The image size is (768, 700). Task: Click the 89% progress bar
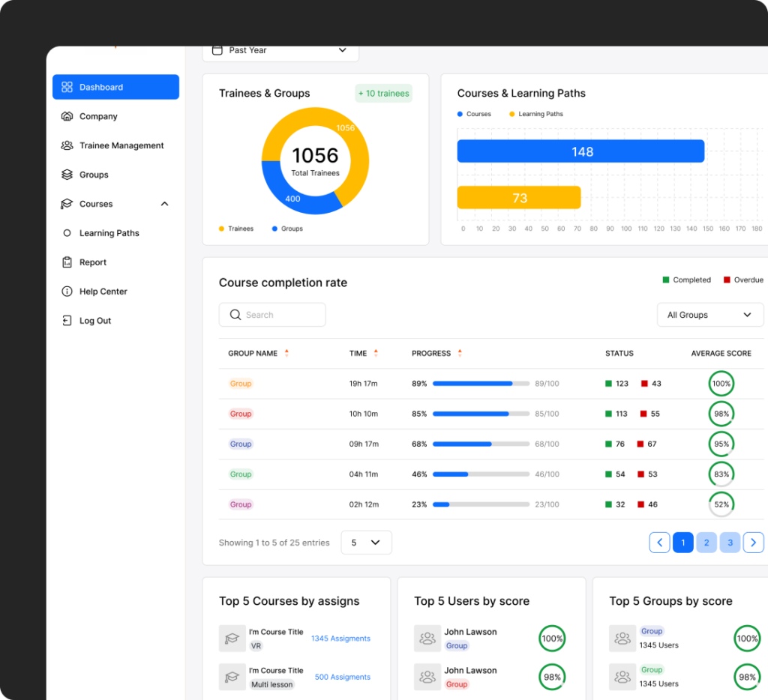pos(481,384)
